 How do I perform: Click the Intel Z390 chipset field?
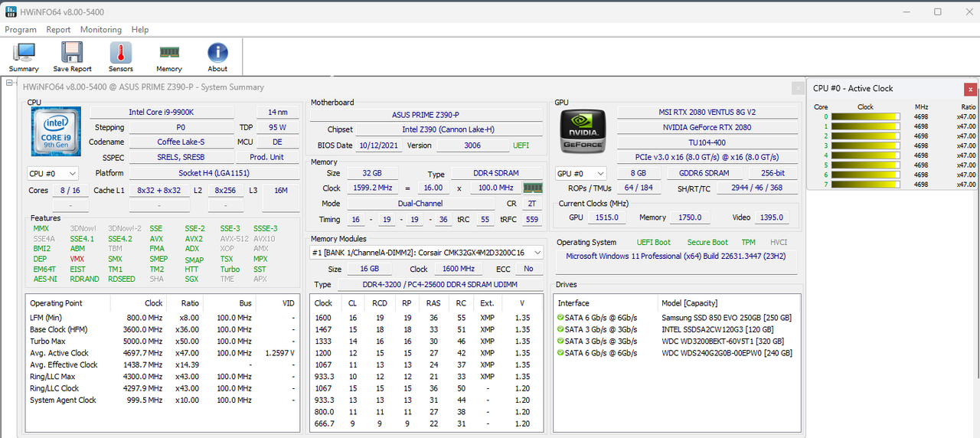[x=449, y=130]
